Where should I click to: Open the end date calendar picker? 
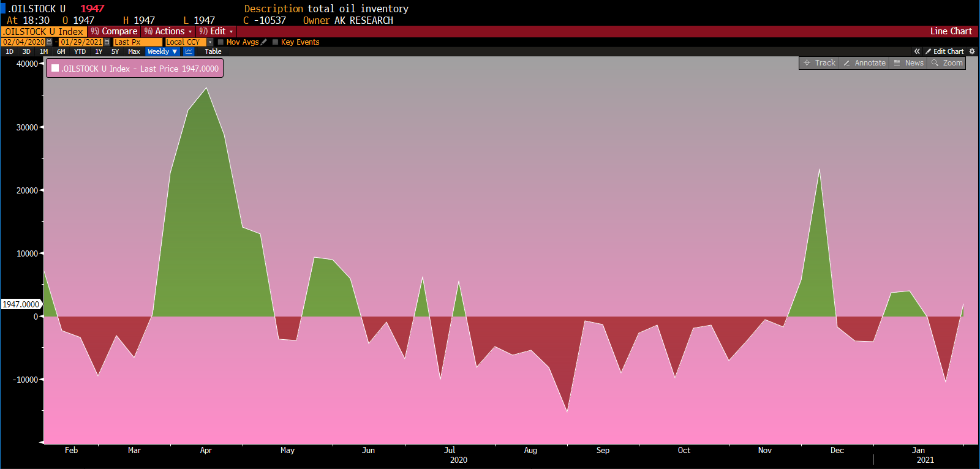coord(107,42)
